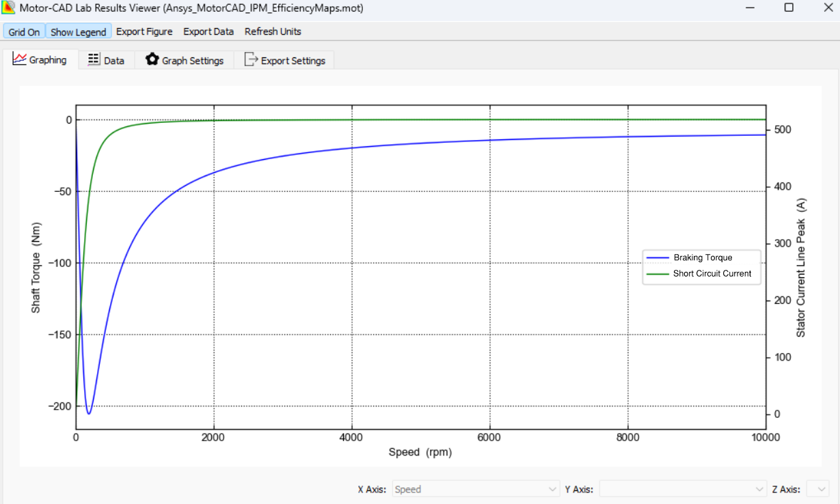Open Graph Settings via the gear icon

[152, 59]
